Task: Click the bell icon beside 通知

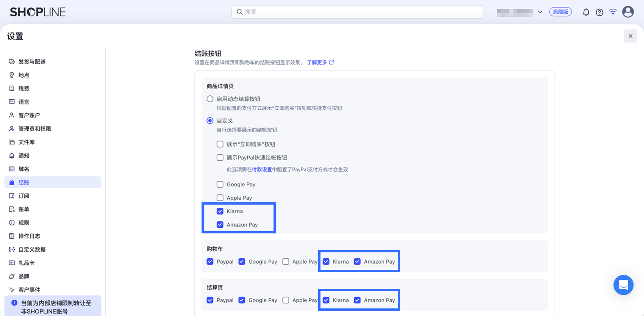Action: tap(12, 156)
